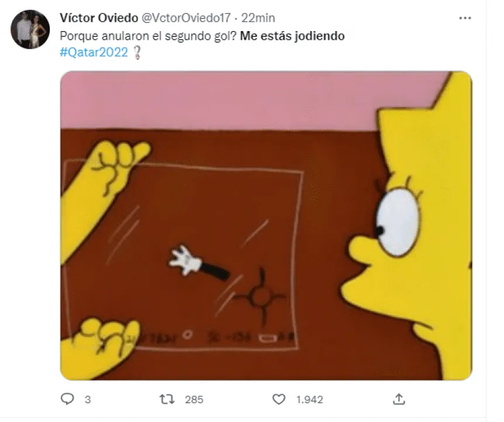Click the @VctorOviedo17 handle
504x422 pixels.
click(x=186, y=18)
